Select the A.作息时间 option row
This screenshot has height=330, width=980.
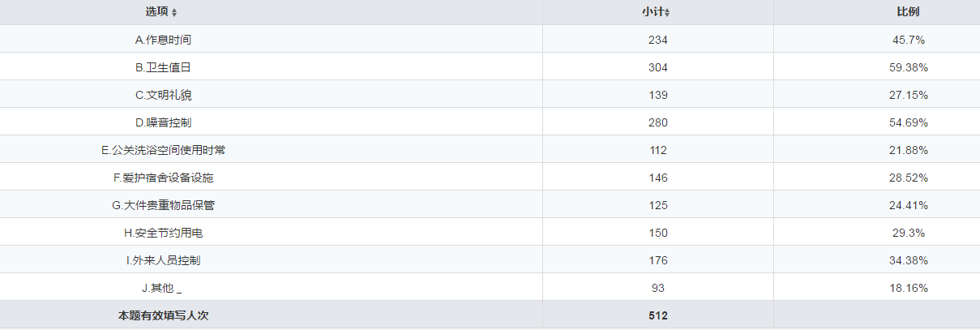[163, 40]
